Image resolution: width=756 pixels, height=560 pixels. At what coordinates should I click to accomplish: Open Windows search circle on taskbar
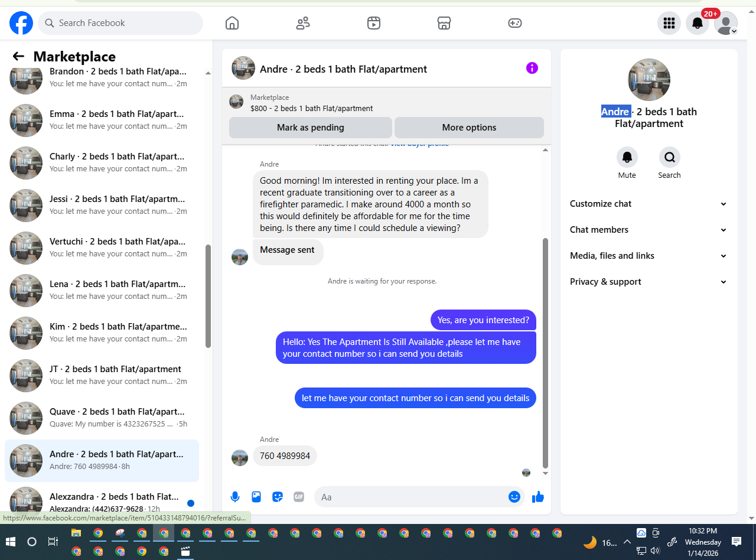tap(32, 542)
